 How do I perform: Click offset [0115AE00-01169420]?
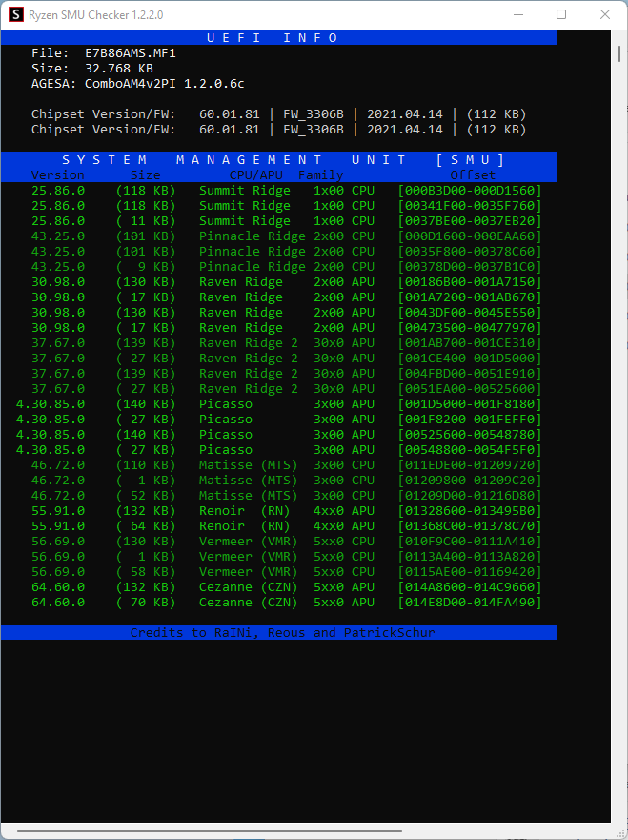click(x=470, y=572)
